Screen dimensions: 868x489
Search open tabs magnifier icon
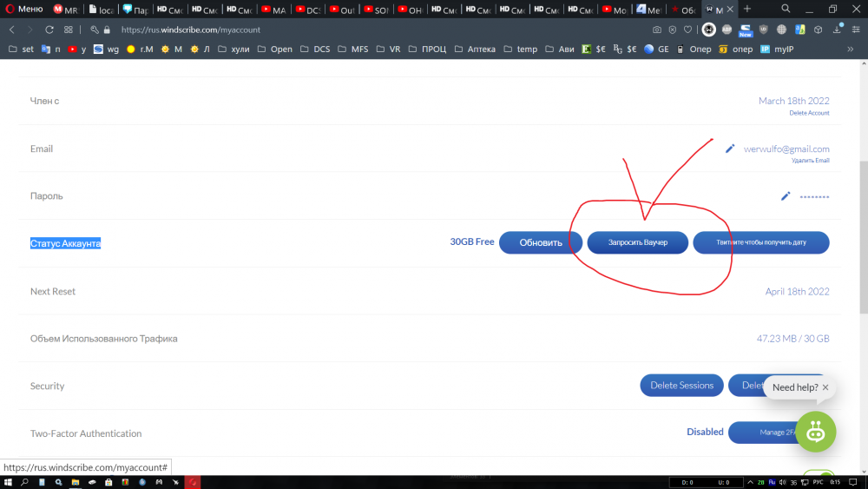(786, 9)
